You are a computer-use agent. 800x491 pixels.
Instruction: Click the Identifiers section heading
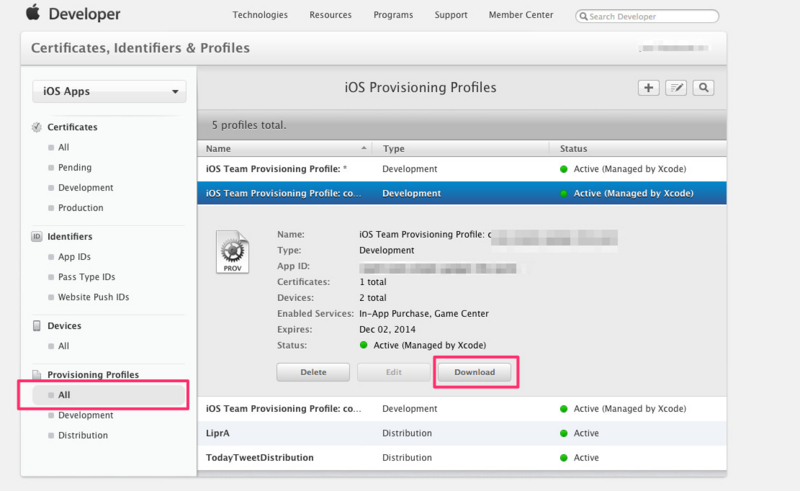click(x=69, y=236)
